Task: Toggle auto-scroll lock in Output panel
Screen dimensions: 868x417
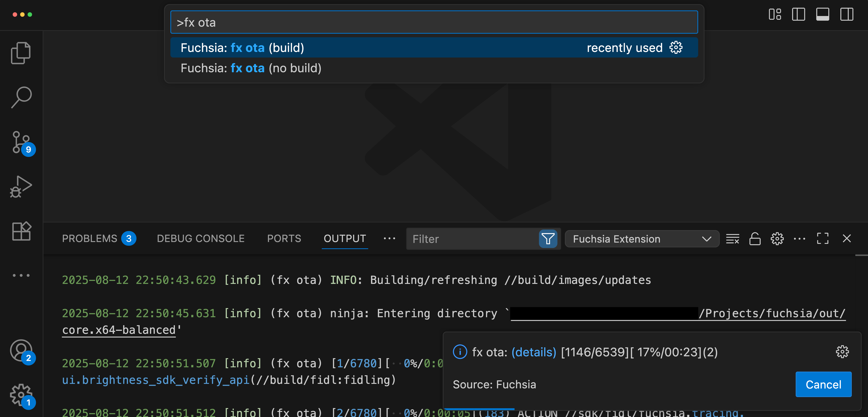Action: tap(755, 239)
